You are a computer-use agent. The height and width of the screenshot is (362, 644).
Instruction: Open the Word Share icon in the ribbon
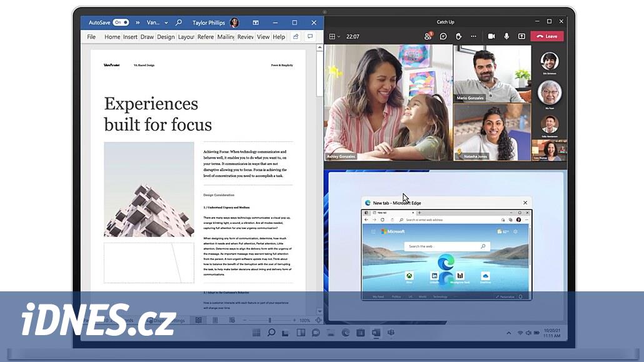[x=295, y=37]
